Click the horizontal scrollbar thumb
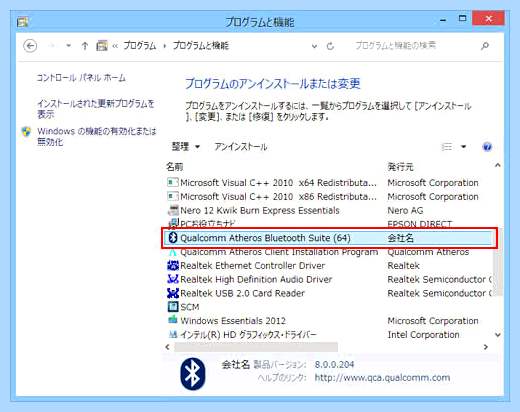The height and width of the screenshot is (412, 520). click(256, 347)
